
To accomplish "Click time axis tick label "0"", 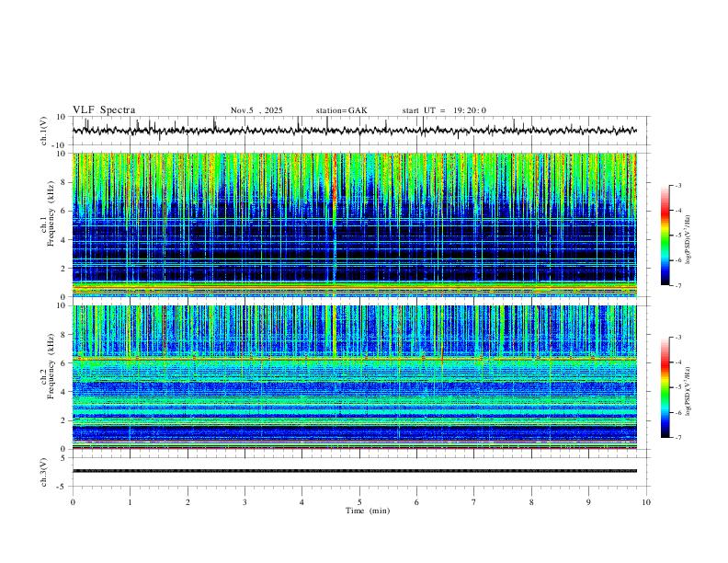I will click(x=73, y=502).
